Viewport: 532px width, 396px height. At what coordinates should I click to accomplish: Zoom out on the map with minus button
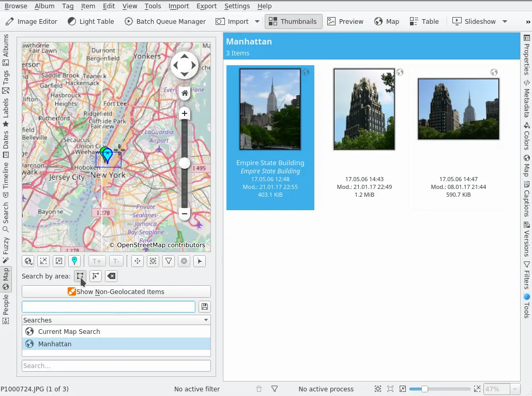pos(184,213)
